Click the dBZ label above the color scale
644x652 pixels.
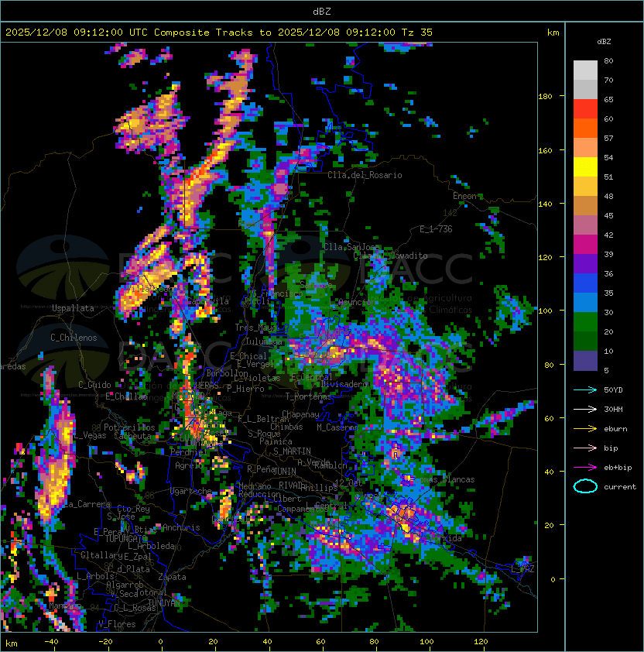click(x=604, y=42)
